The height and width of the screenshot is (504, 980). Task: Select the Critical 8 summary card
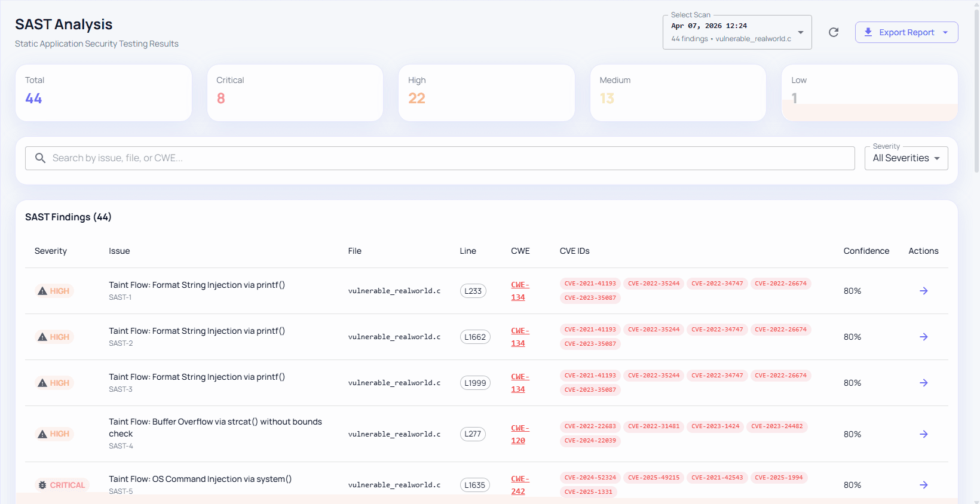click(x=295, y=93)
